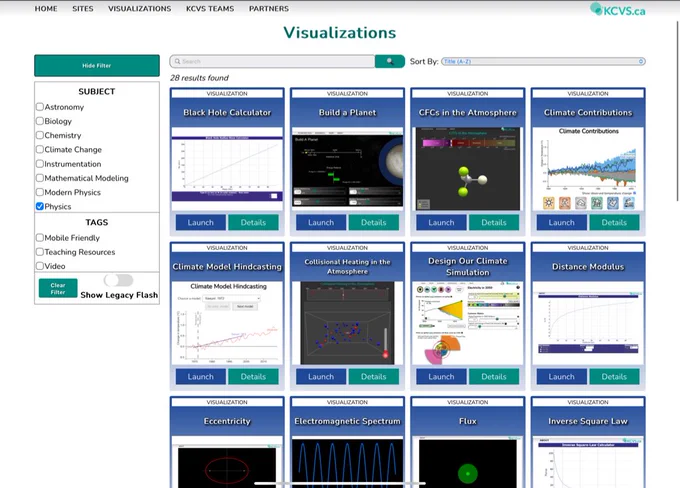Uncheck the Physics checkbox

pyautogui.click(x=40, y=206)
